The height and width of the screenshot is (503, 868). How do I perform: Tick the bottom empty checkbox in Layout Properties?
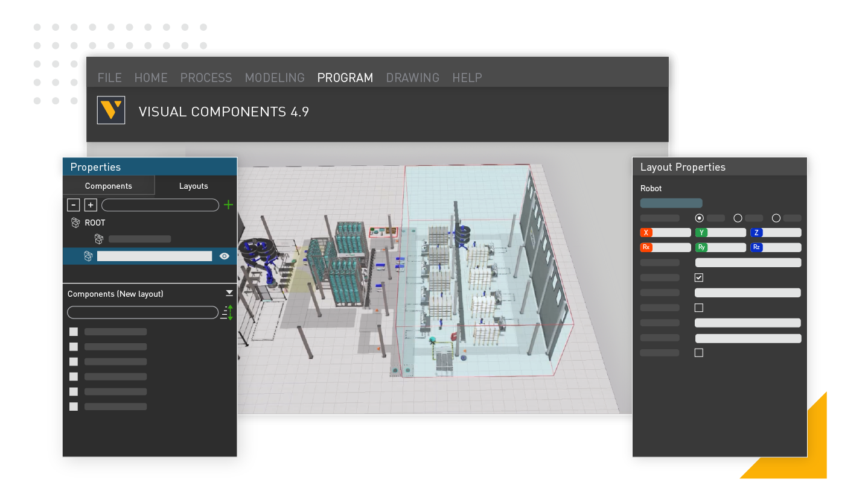tap(699, 353)
